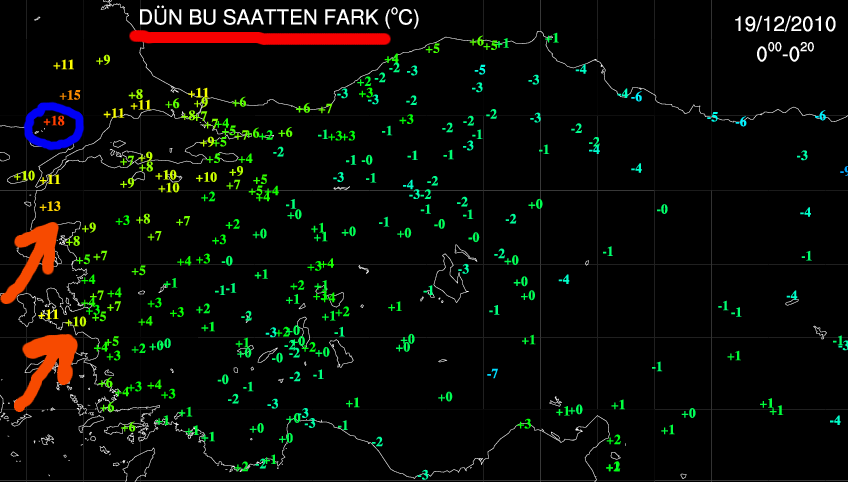
Task: Click the +1 value at the top near the date
Action: click(553, 38)
